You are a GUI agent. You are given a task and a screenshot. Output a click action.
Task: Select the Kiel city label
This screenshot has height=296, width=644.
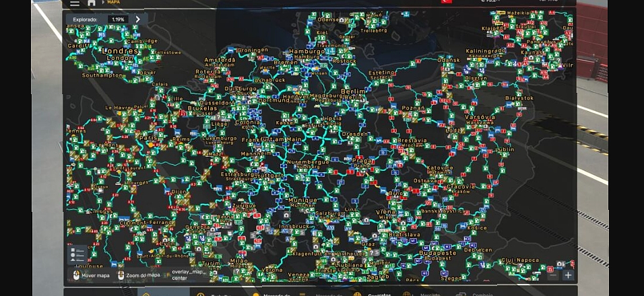pyautogui.click(x=323, y=32)
